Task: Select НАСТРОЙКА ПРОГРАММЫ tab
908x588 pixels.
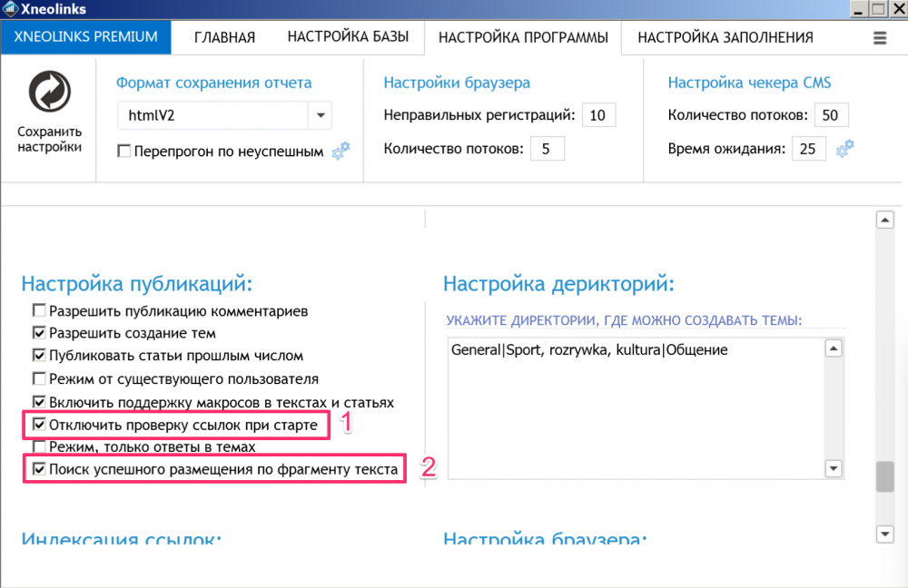Action: click(523, 37)
